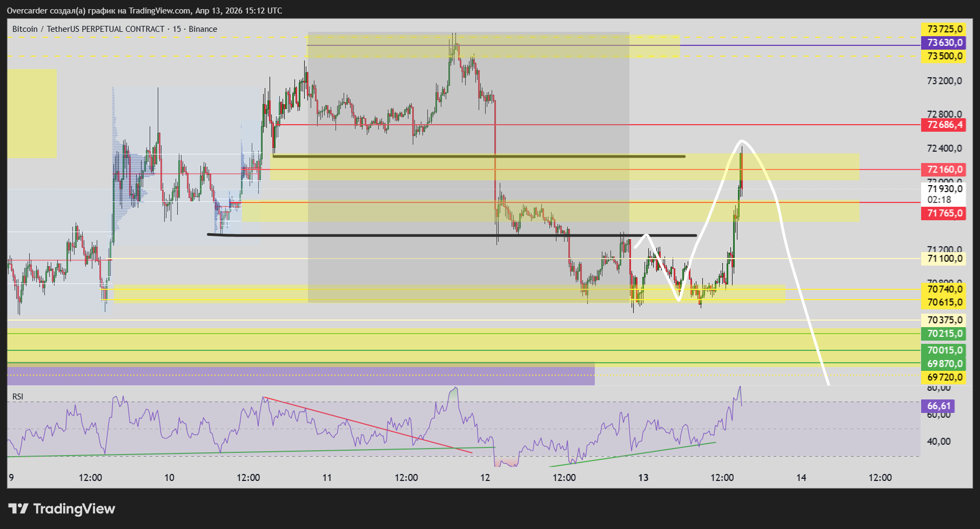Click the 02:18 candle countdown timer
The image size is (980, 529).
click(x=939, y=200)
